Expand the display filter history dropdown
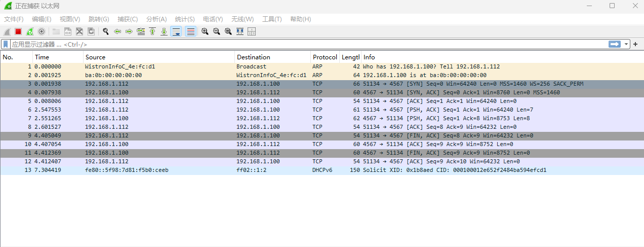The width and height of the screenshot is (644, 247). coord(626,44)
